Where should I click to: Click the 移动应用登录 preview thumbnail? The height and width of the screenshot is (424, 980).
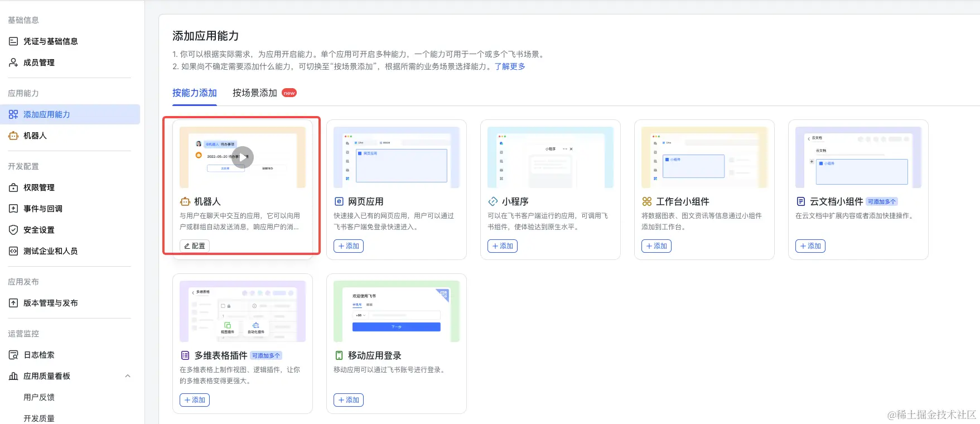click(397, 311)
